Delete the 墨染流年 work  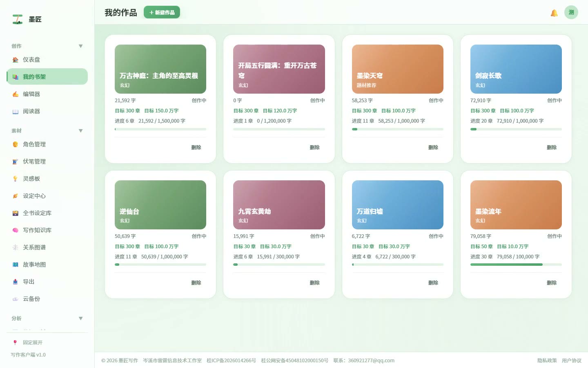coord(552,283)
